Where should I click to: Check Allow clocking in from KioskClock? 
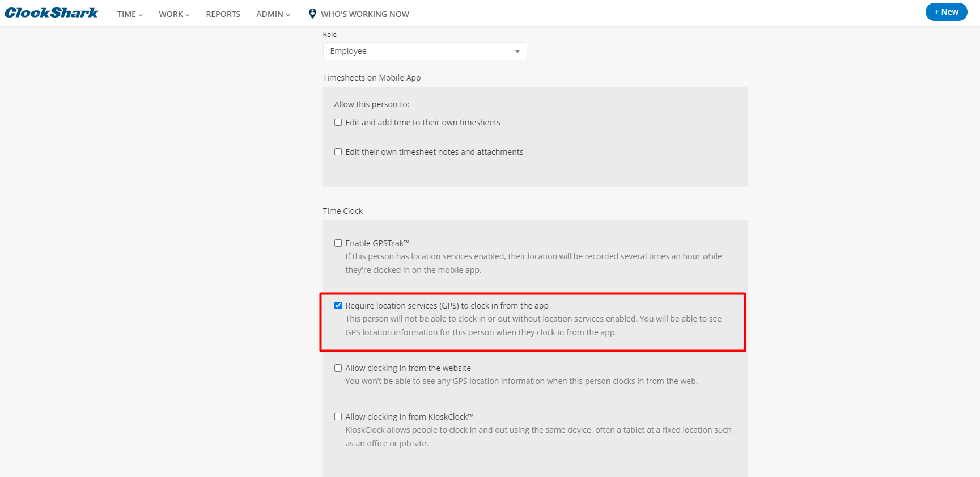[x=338, y=417]
